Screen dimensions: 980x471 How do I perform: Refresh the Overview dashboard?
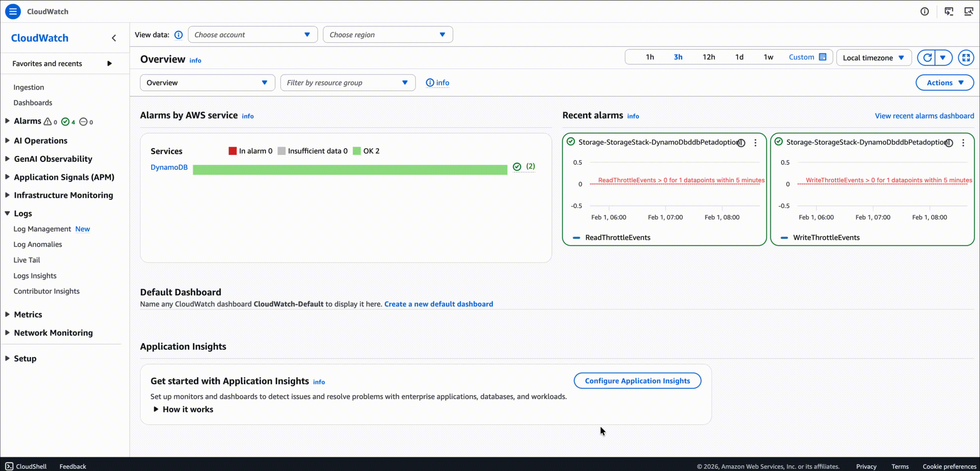pyautogui.click(x=927, y=58)
